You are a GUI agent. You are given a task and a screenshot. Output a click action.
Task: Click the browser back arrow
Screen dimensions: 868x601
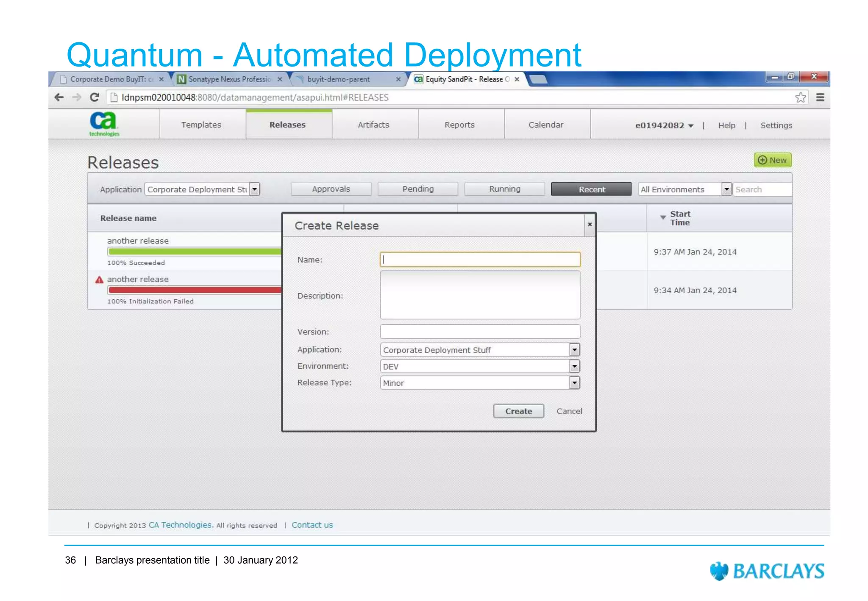pyautogui.click(x=59, y=97)
